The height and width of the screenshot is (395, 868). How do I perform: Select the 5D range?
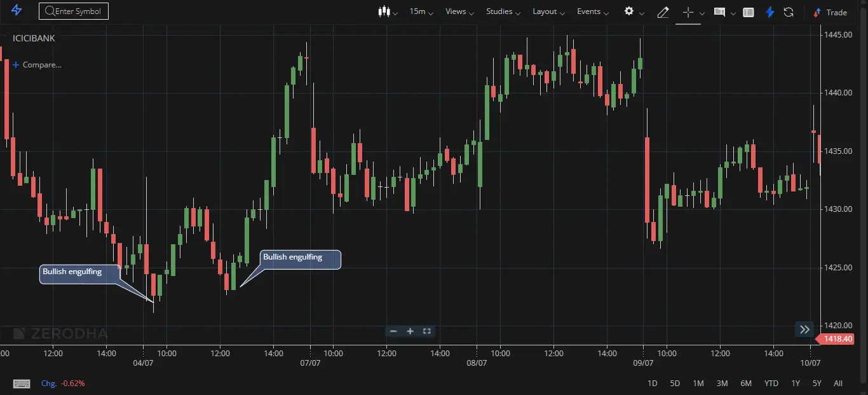(675, 384)
